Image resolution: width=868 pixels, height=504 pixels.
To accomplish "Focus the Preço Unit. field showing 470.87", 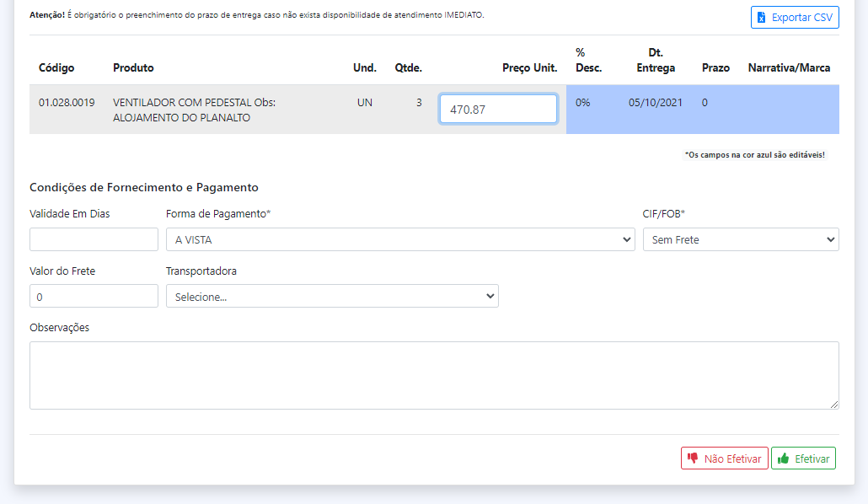I will 497,109.
